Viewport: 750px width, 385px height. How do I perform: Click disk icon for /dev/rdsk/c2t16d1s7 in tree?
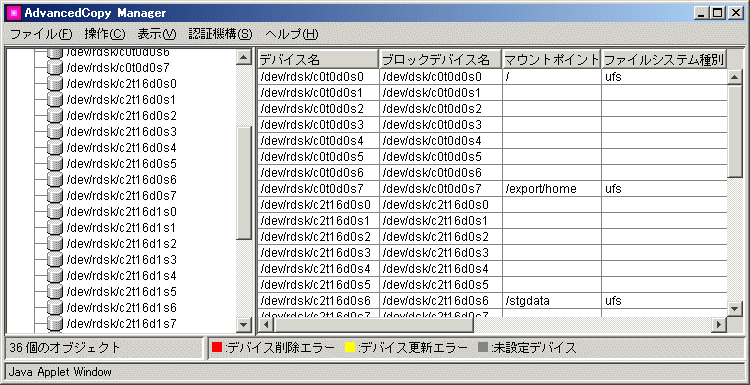55,324
